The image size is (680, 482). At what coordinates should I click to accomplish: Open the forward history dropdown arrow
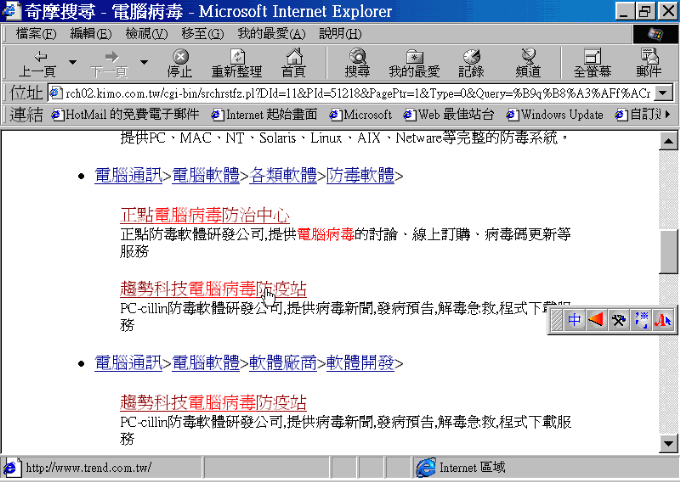144,62
